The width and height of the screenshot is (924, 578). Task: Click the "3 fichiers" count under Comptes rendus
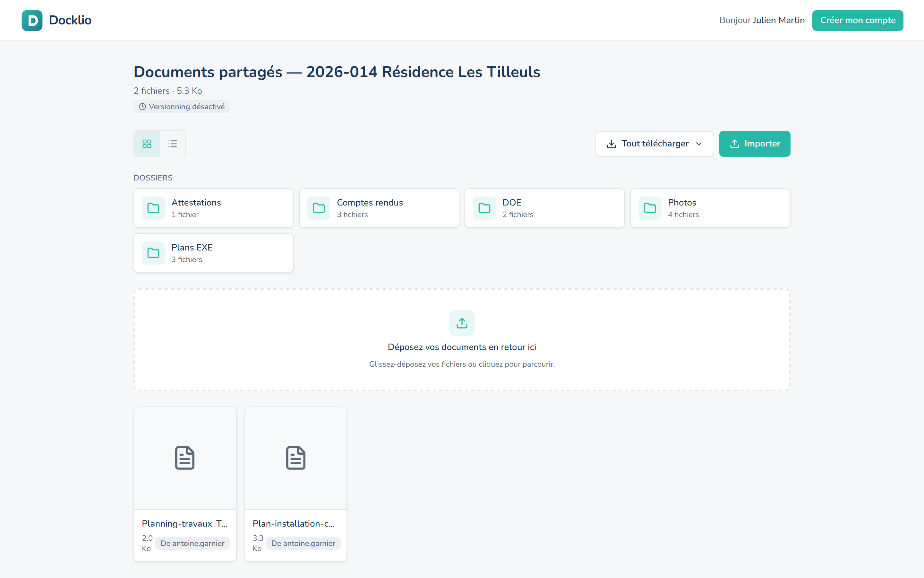coord(352,215)
